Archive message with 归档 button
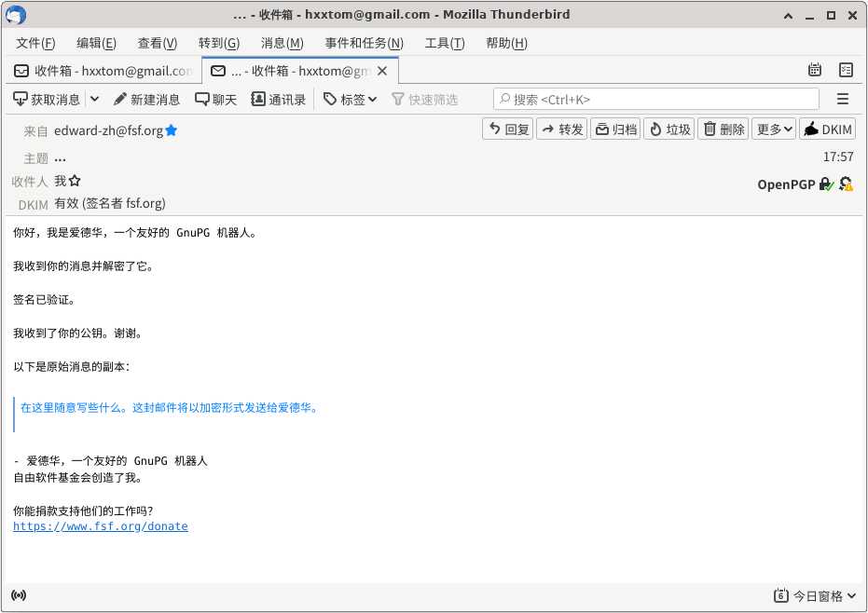The width and height of the screenshot is (868, 613). click(615, 129)
